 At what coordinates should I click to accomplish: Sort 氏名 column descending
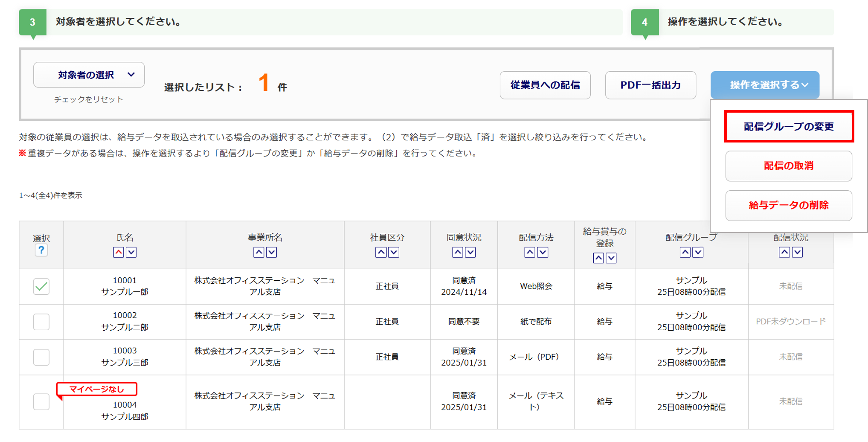[x=131, y=252]
